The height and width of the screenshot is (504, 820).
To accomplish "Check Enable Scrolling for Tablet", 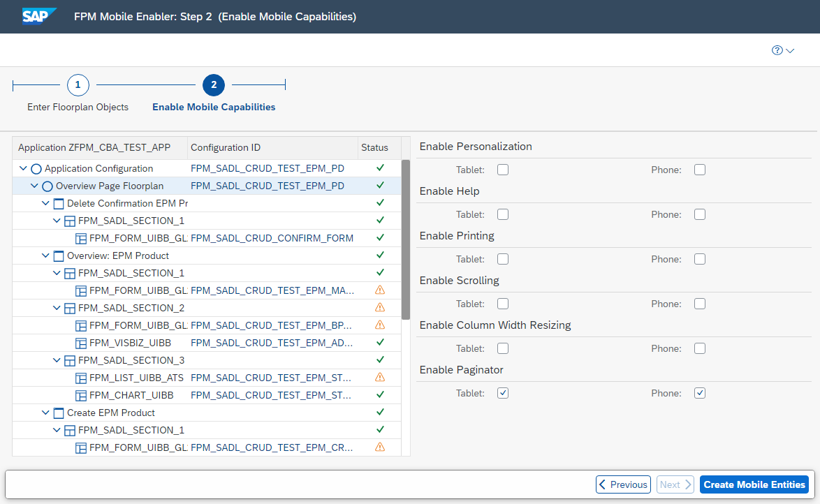I will click(x=502, y=303).
